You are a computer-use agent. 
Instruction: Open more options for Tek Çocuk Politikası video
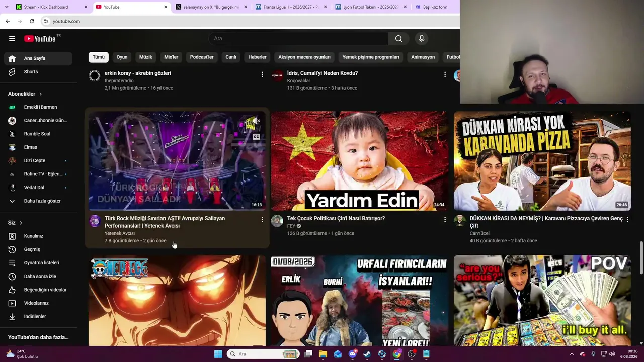(x=445, y=220)
